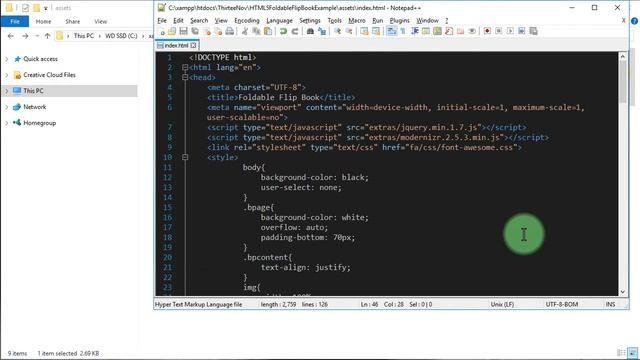Screen dimensions: 640x360
Task: Expand the Network tree node
Action: tap(7, 107)
